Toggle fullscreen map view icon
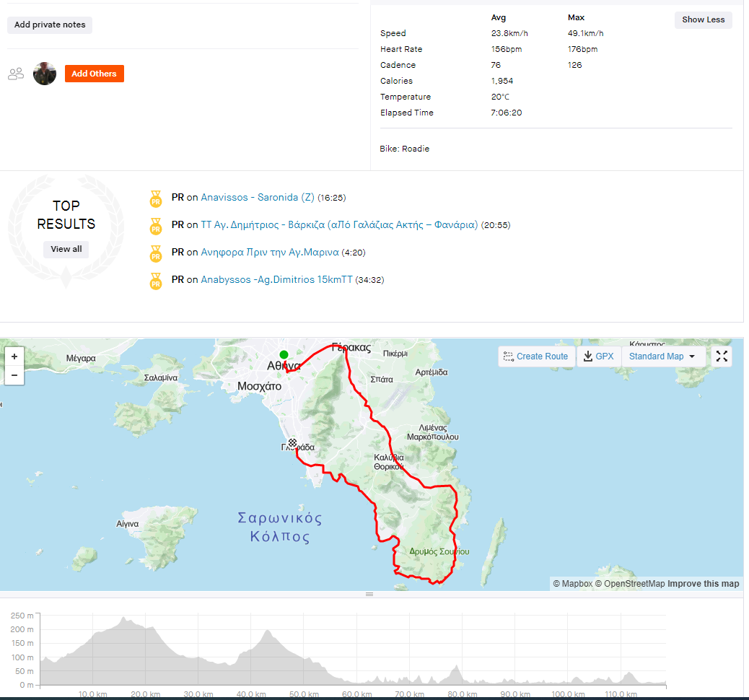This screenshot has width=749, height=700. 722,356
